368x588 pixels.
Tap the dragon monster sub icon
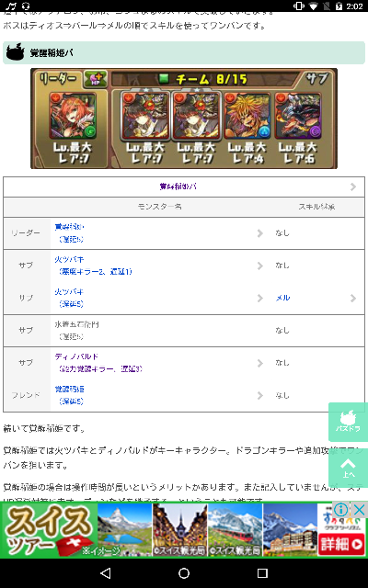click(298, 116)
